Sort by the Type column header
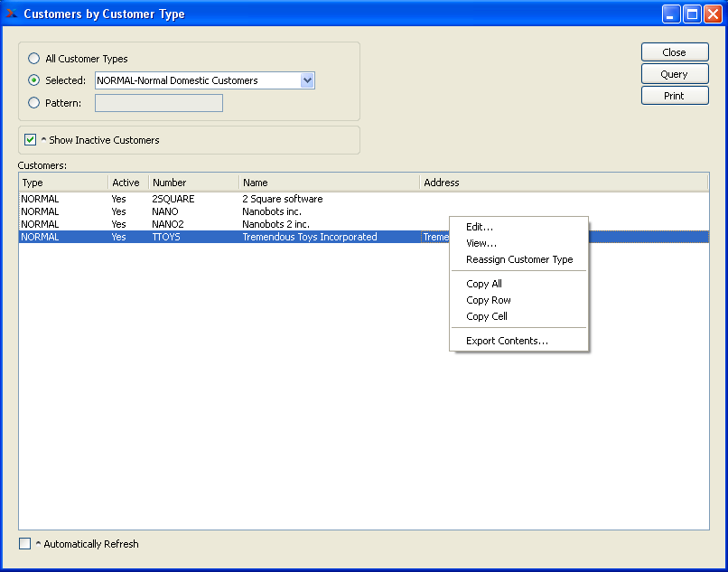 (63, 183)
